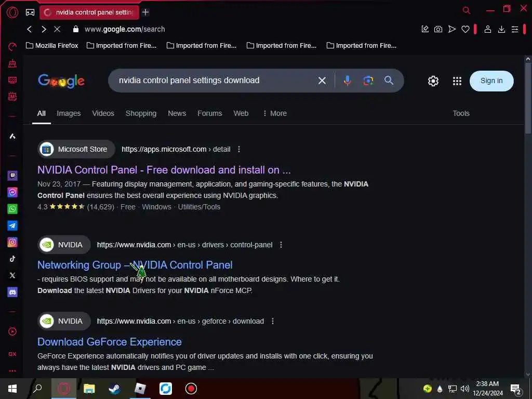
Task: Switch to the Web results tab
Action: tap(241, 113)
